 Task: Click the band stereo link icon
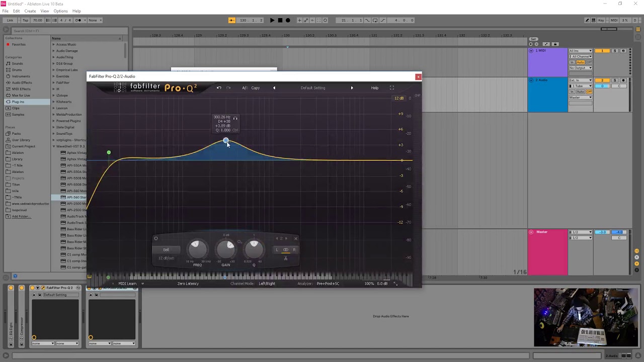(x=285, y=250)
